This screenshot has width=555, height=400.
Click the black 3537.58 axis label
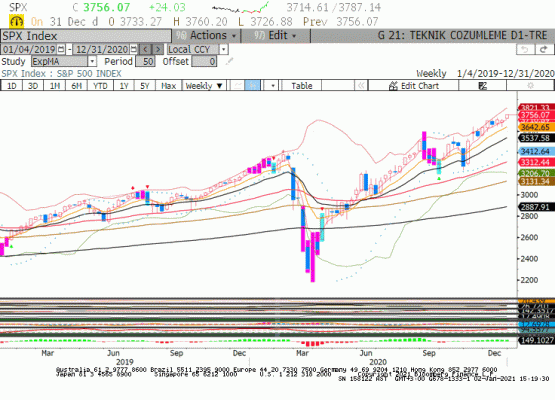point(536,138)
